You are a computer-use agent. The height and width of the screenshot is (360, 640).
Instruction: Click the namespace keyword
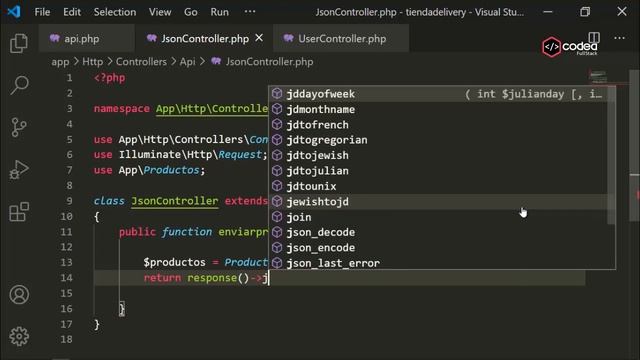click(122, 109)
